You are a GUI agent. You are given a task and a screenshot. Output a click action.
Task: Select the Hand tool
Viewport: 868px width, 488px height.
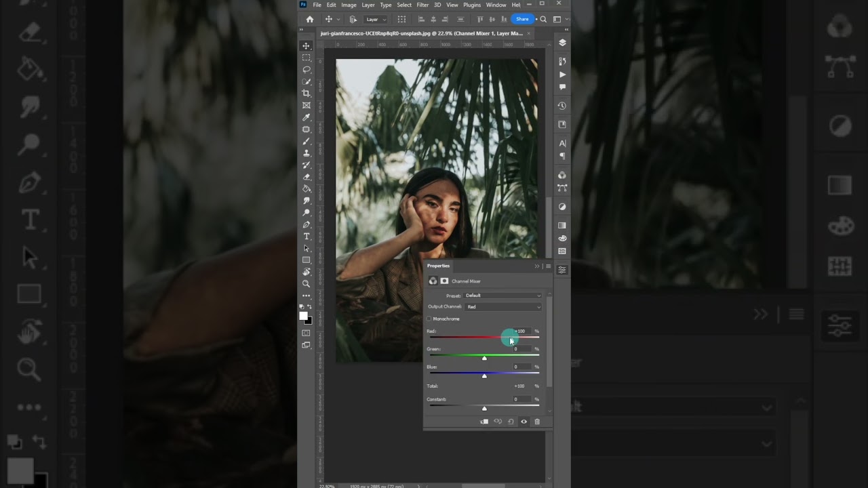pyautogui.click(x=306, y=272)
